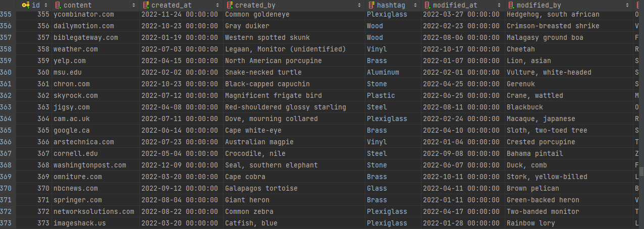Viewport: 644px width, 229px height.
Task: Click the column icon beside the modified_by header
Action: 511,5
